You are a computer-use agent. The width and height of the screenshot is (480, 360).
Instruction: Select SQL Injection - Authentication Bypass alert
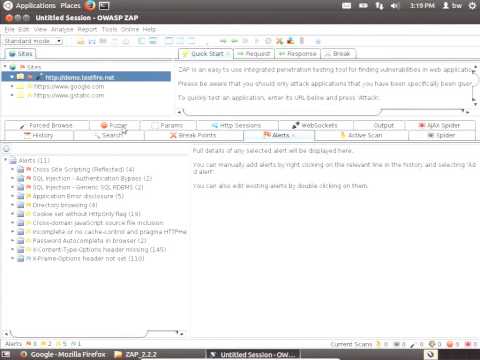click(92, 178)
